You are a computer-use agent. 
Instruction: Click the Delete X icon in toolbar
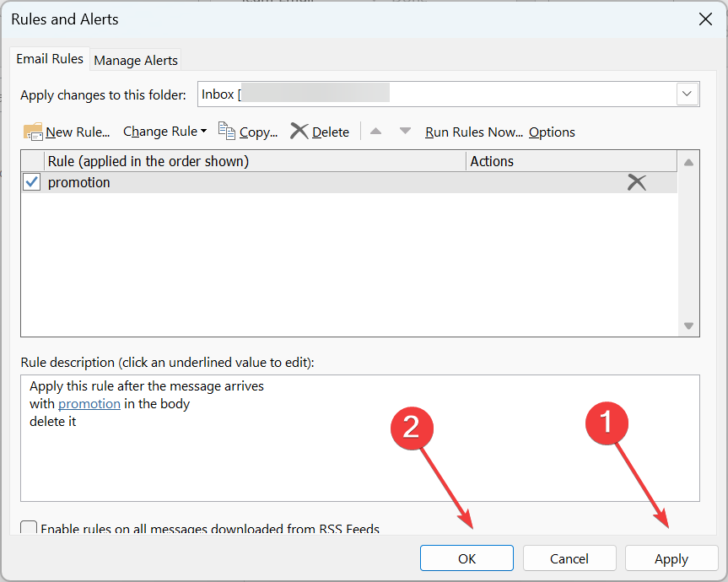pos(299,131)
